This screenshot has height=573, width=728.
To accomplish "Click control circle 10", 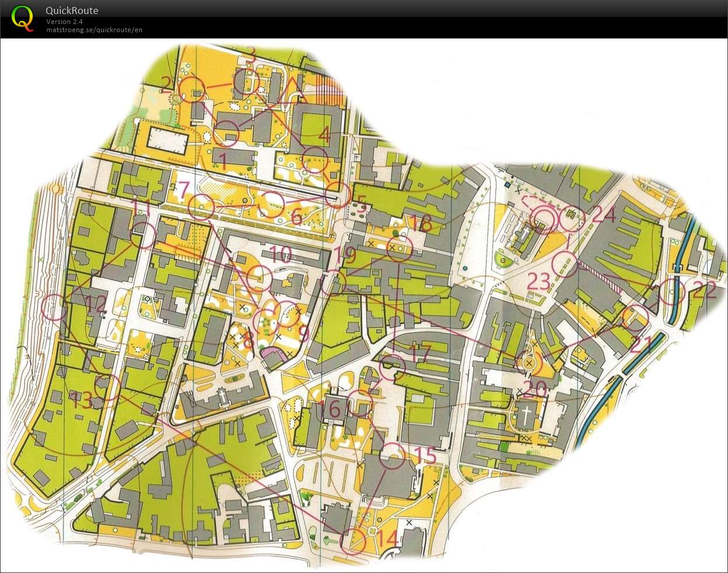I will [x=259, y=278].
